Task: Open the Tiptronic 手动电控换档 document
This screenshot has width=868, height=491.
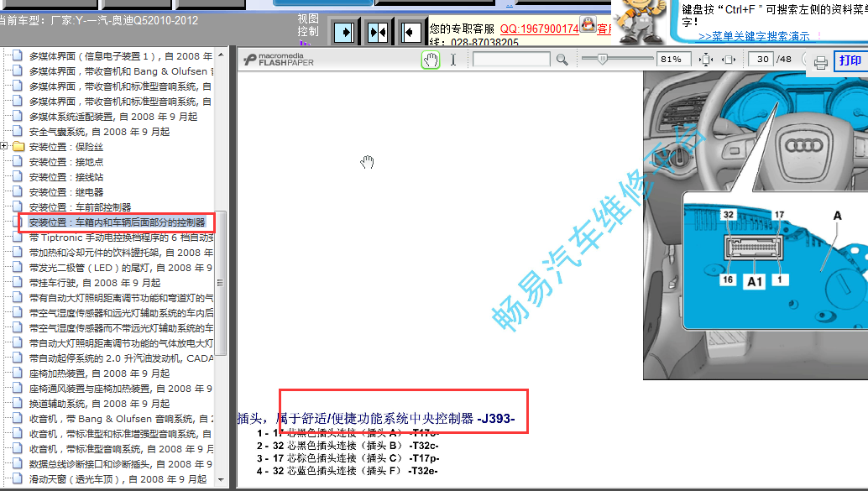Action: 121,238
